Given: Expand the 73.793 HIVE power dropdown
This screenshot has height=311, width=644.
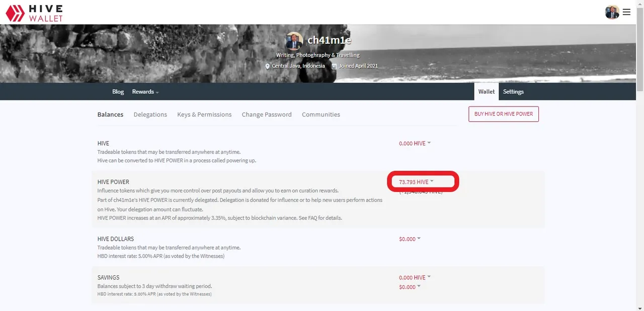Looking at the screenshot, I should tap(417, 182).
